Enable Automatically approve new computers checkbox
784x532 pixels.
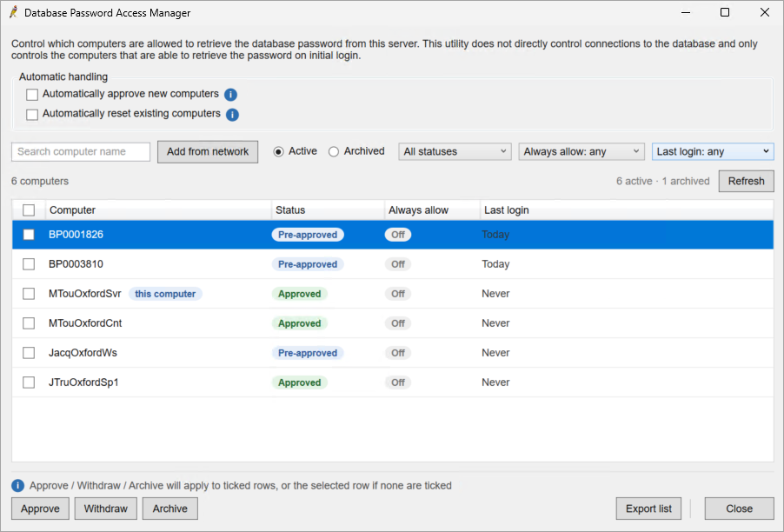tap(32, 95)
